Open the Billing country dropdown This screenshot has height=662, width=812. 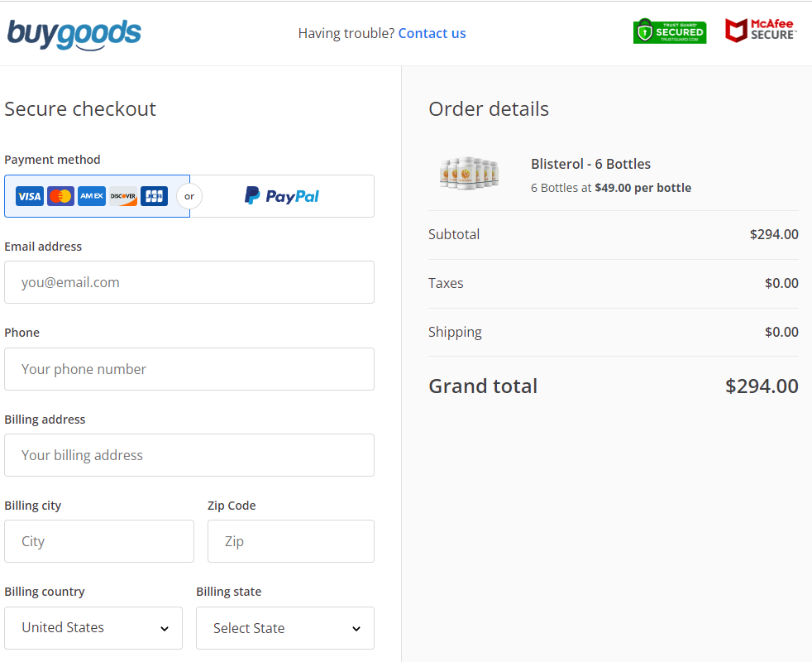(x=93, y=628)
